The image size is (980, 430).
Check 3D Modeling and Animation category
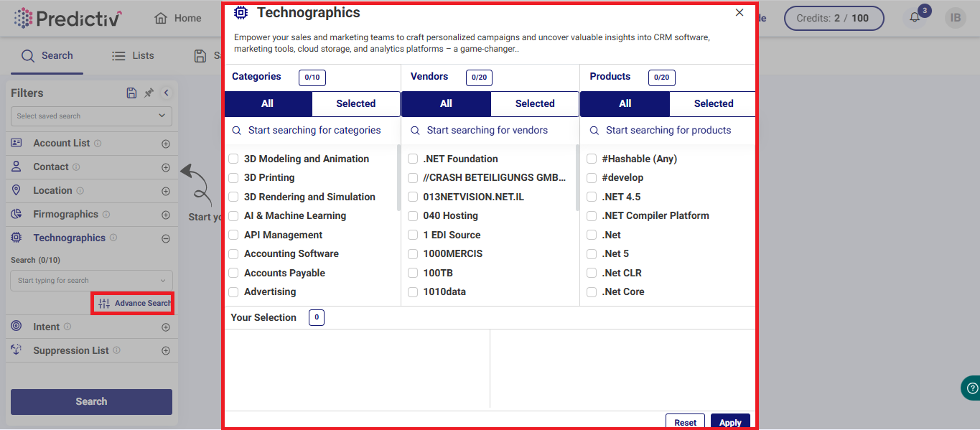tap(233, 159)
